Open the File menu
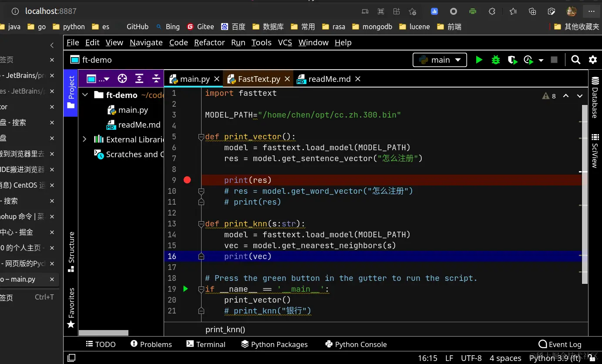 point(73,42)
